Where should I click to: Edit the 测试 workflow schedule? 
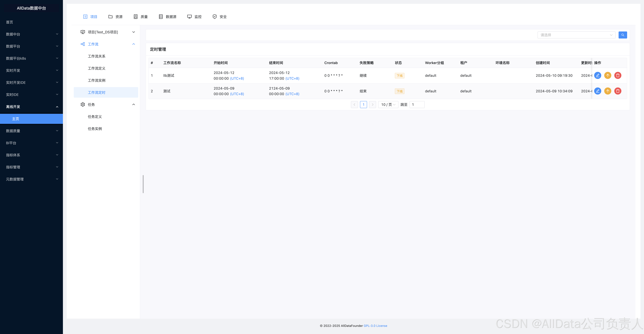click(597, 91)
